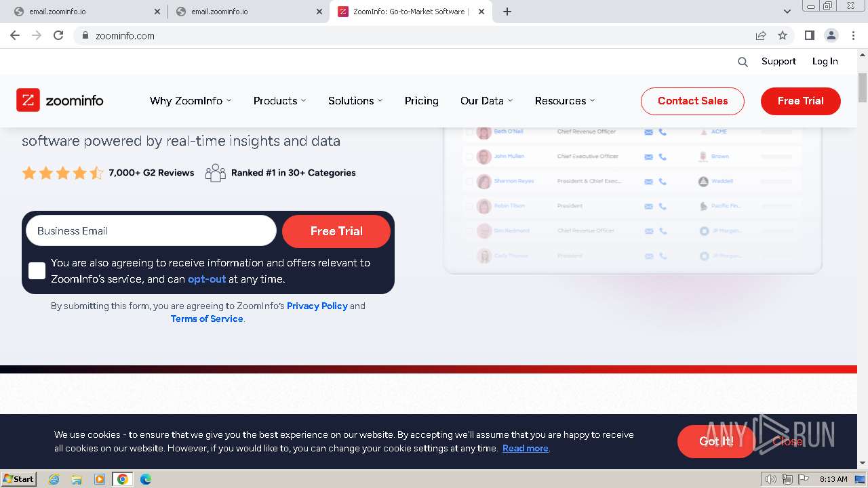Open the Chrome profile avatar
The width and height of the screenshot is (868, 488).
click(831, 35)
